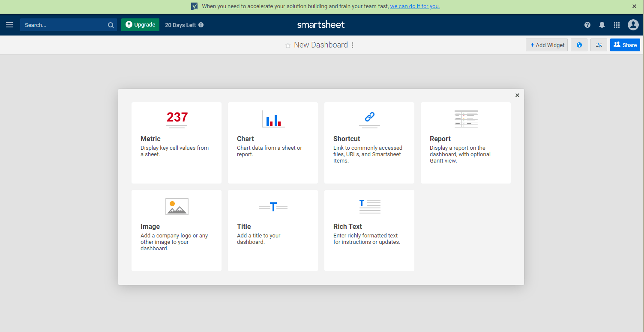
Task: Open the three-dot menu next to New Dashboard
Action: [353, 45]
